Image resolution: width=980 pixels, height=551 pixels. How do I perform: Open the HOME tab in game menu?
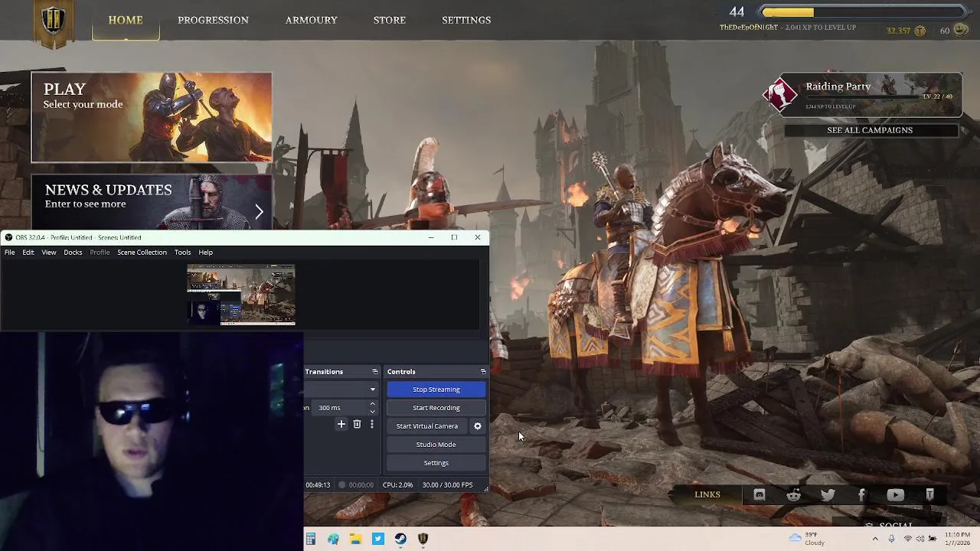(126, 20)
